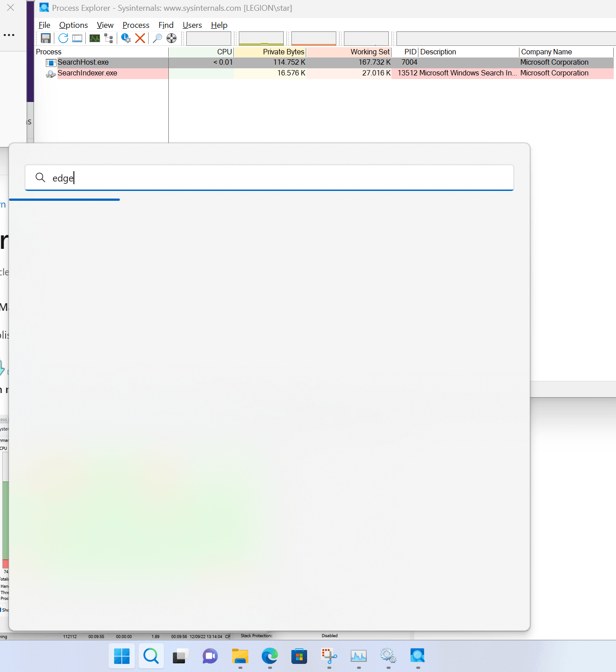Open Microsoft Store from the taskbar
616x672 pixels.
coord(299,656)
